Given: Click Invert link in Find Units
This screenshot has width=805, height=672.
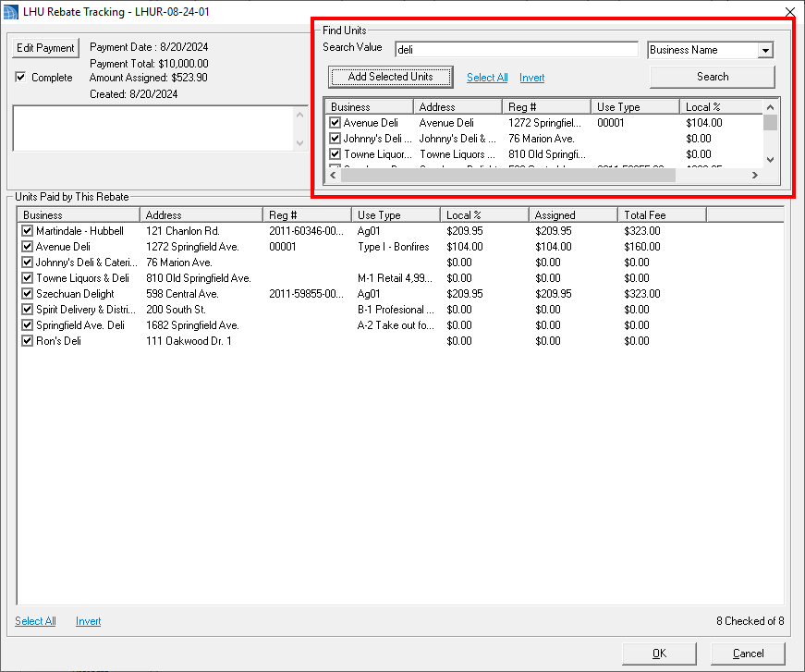Looking at the screenshot, I should coord(531,78).
